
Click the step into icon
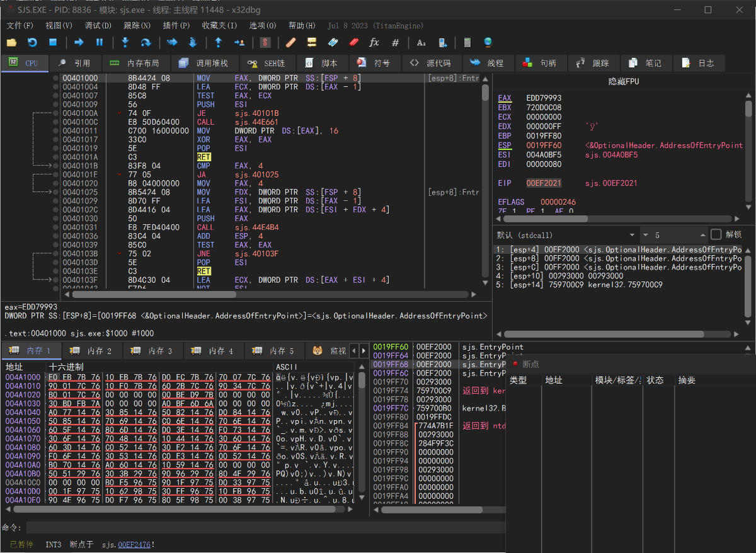(x=125, y=42)
